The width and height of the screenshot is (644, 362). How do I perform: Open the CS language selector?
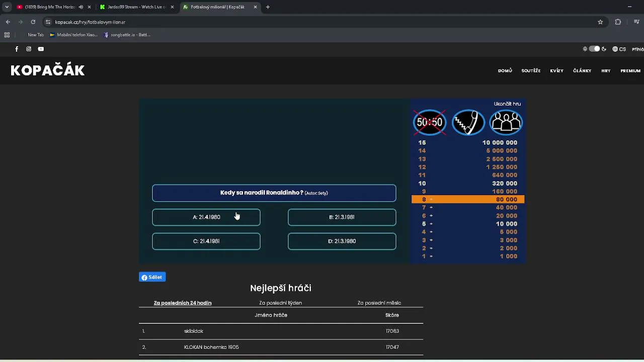pos(619,49)
